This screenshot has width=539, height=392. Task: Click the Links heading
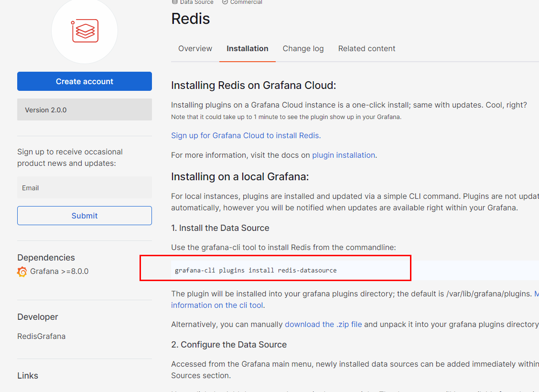pyautogui.click(x=28, y=375)
